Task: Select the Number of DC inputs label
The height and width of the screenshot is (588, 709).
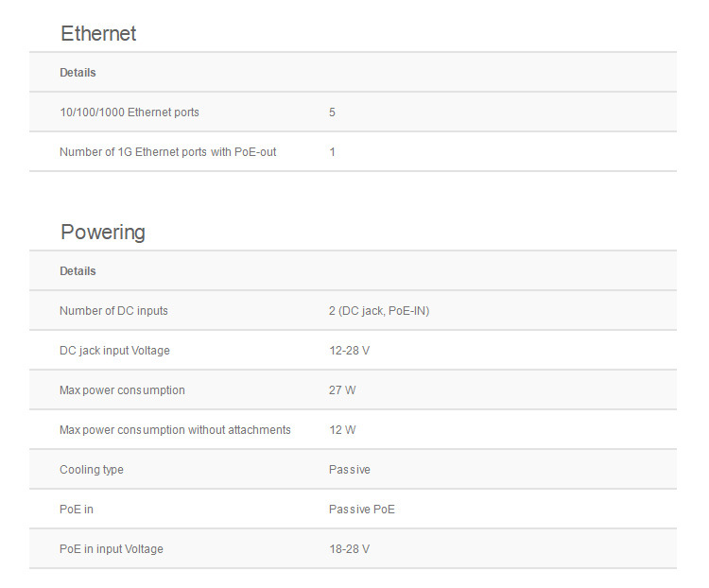Action: [x=113, y=311]
